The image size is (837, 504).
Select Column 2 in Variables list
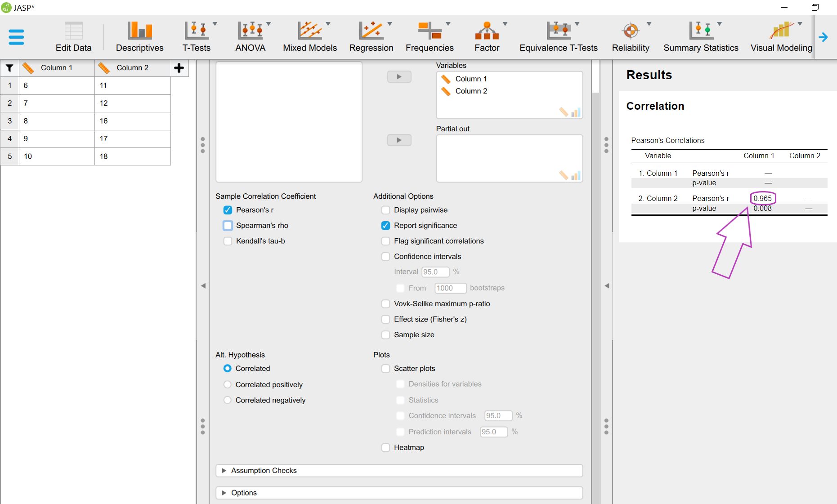point(471,91)
